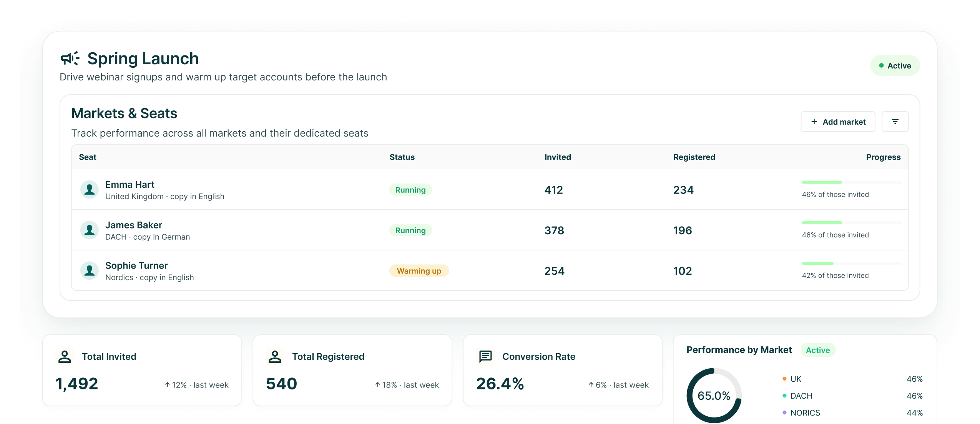Click James Baker's progress bar
980x424 pixels.
coord(851,223)
